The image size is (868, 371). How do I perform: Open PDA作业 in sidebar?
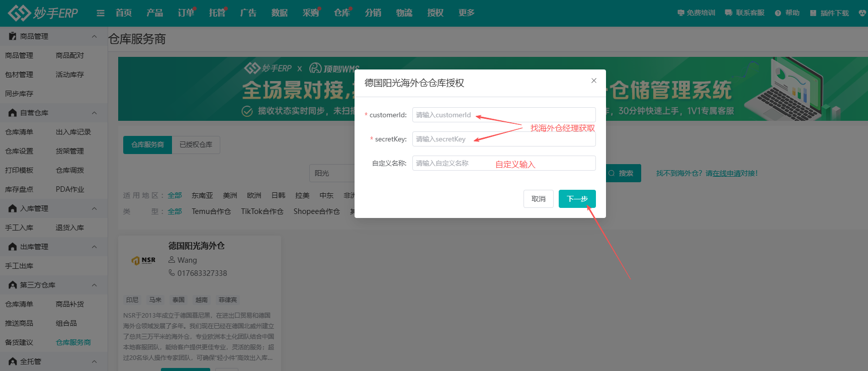(70, 189)
